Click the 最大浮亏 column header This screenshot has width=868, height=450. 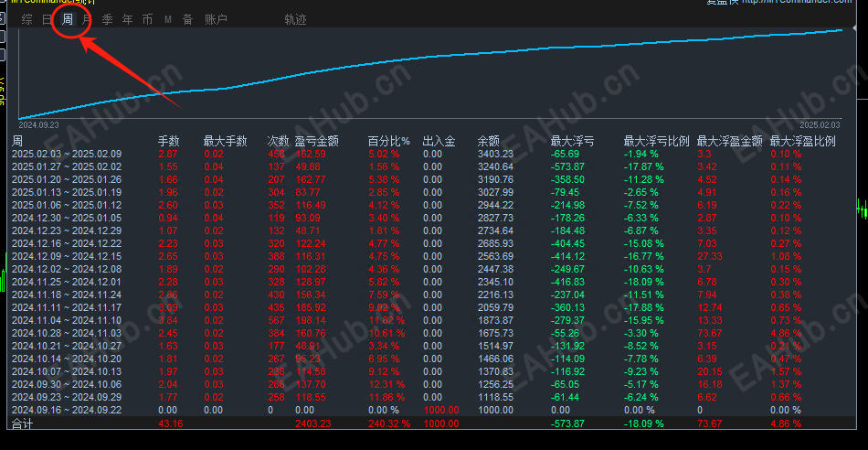[x=572, y=142]
